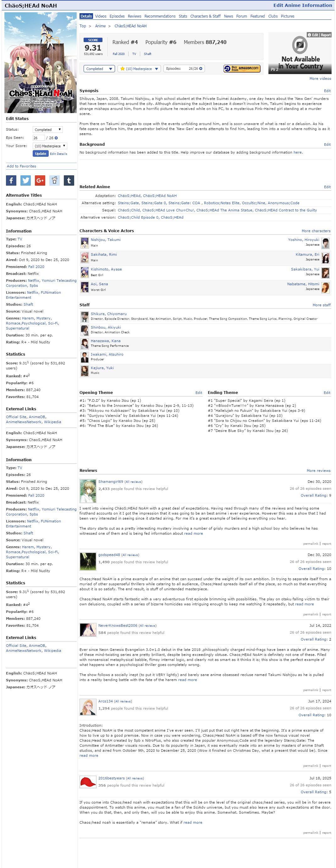Open Nishijou, Takumi character thumbnail

tap(85, 243)
